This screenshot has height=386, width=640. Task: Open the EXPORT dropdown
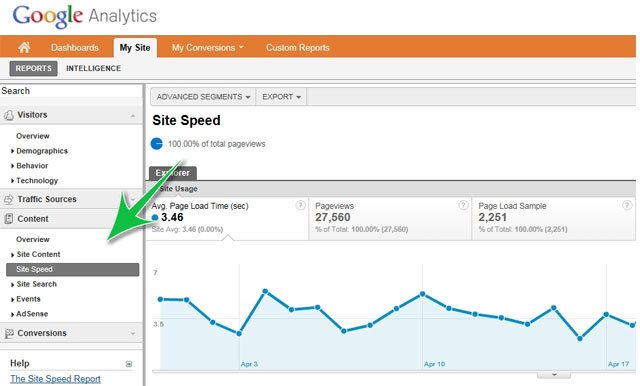click(x=281, y=97)
